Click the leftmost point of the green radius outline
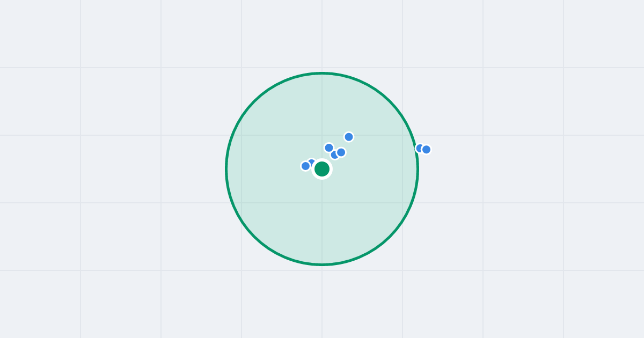The image size is (644, 338). [x=226, y=169]
